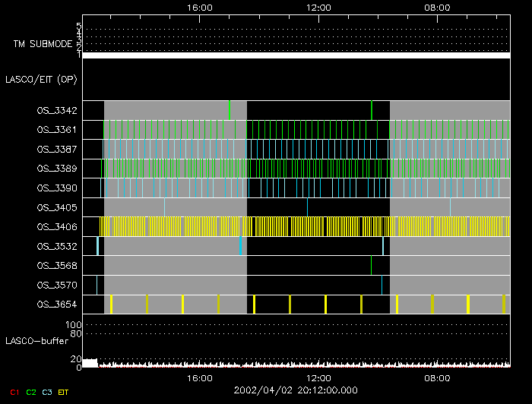This screenshot has height=404, width=532.
Task: Click the 08:00 label on bottom axis
Action: [x=437, y=377]
